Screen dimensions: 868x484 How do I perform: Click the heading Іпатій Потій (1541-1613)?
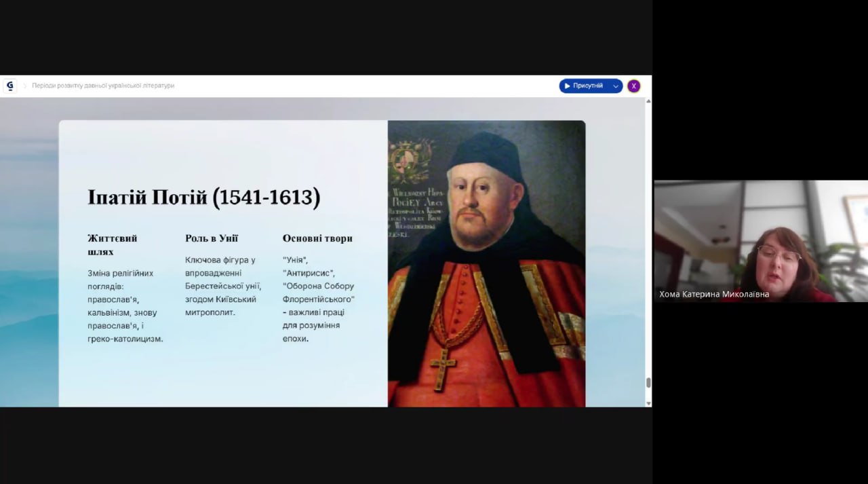point(203,198)
